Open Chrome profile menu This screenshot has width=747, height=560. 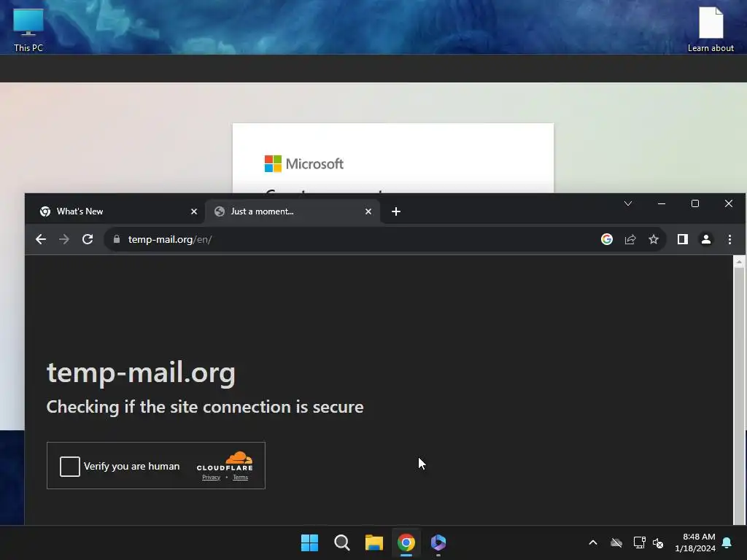(x=706, y=239)
